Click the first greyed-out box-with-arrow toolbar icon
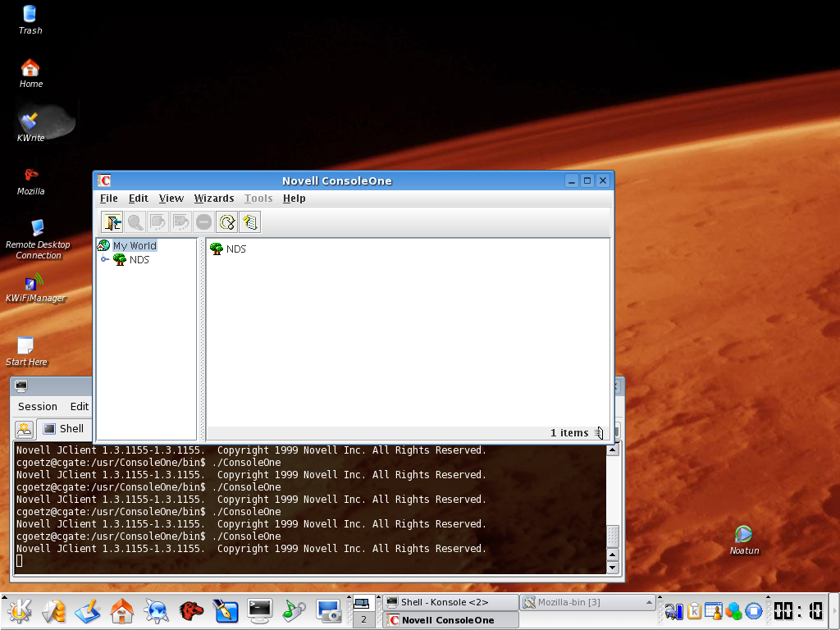Screen dimensions: 840x630 pyautogui.click(x=158, y=221)
